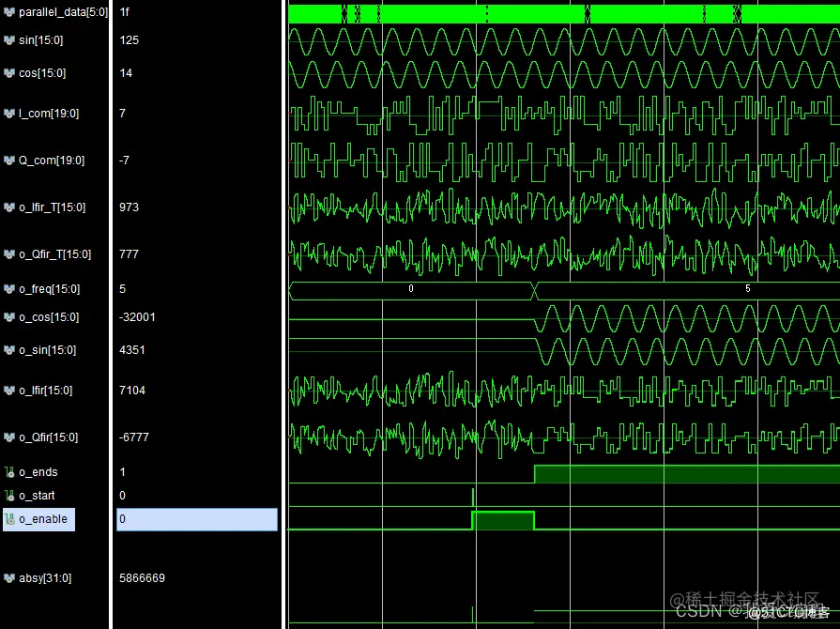This screenshot has height=629, width=840.
Task: Click the bus icon beside o_Qfir[15:0]
Action: click(x=9, y=437)
